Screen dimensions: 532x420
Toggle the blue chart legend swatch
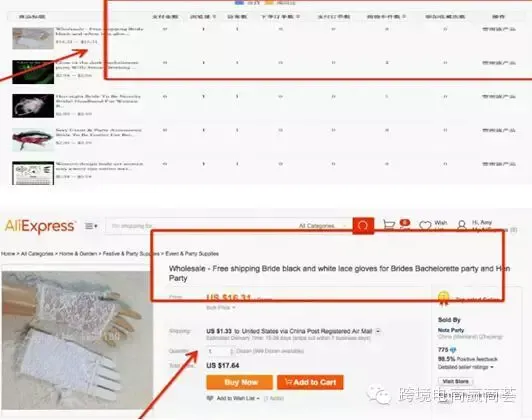point(240,2)
